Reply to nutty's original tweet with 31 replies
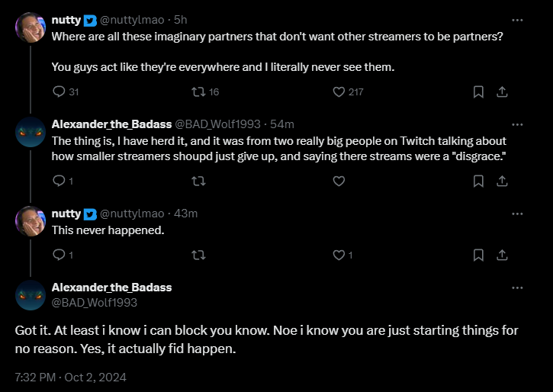Image resolution: width=553 pixels, height=392 pixels. pos(59,92)
